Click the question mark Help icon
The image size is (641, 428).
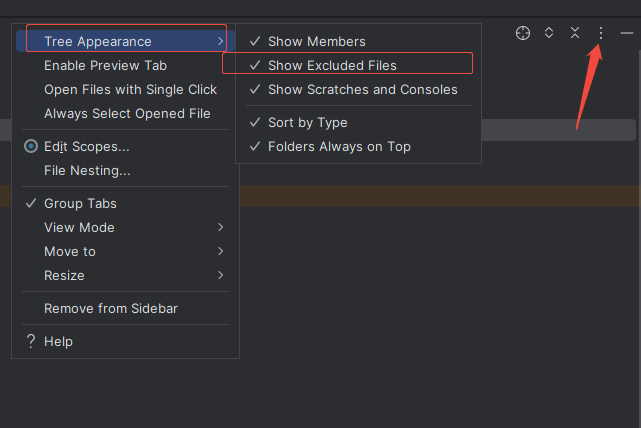31,341
